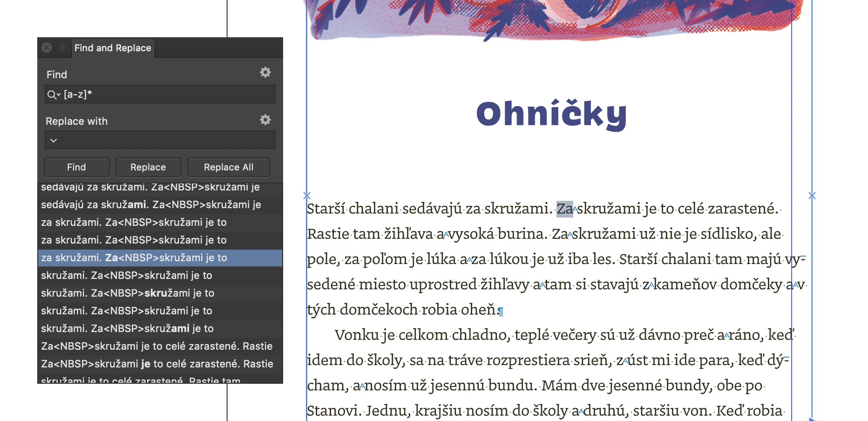The image size is (868, 421).
Task: Click the Replace All button
Action: [x=228, y=167]
